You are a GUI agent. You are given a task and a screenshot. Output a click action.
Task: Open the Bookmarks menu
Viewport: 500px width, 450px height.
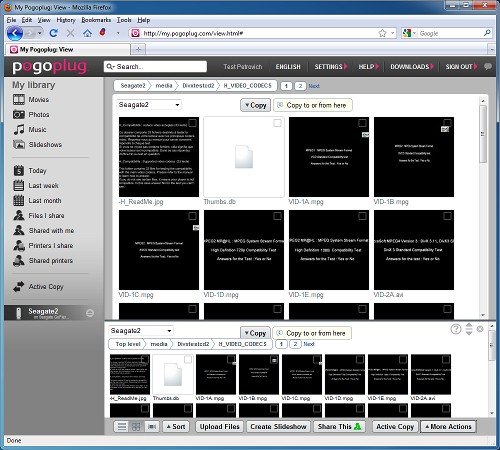96,20
